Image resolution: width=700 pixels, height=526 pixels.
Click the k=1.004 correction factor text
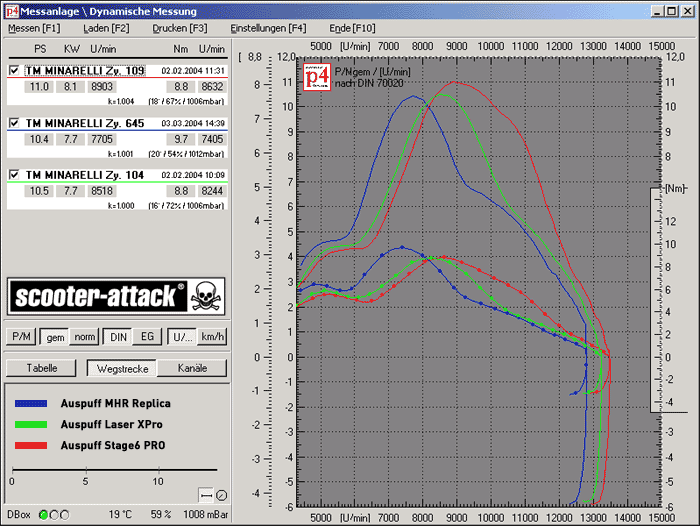121,101
